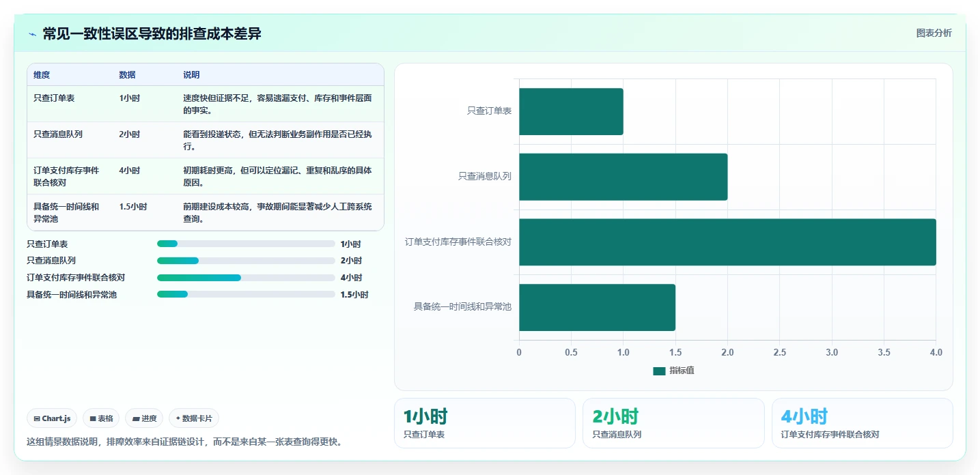Click the 图表分析 label in header

coord(934,33)
